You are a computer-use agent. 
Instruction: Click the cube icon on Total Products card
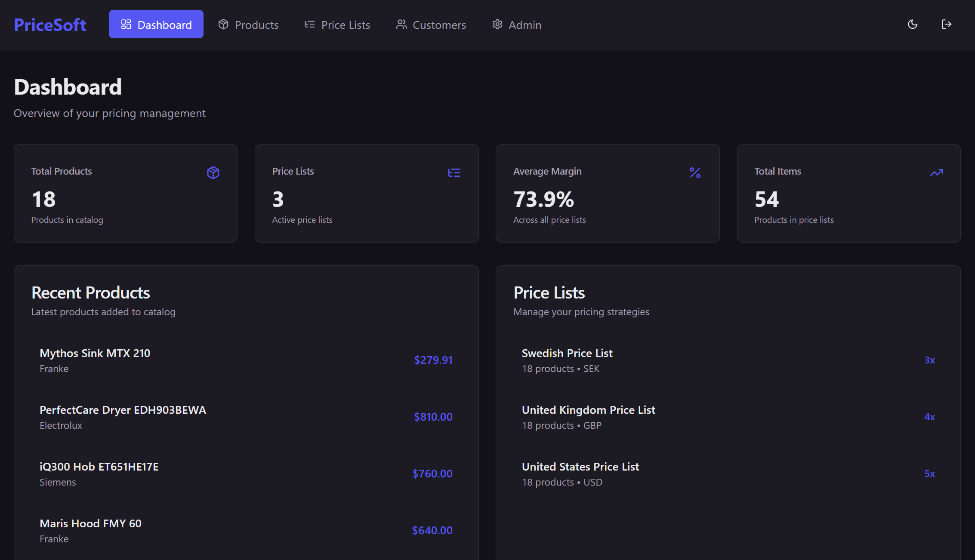(213, 173)
